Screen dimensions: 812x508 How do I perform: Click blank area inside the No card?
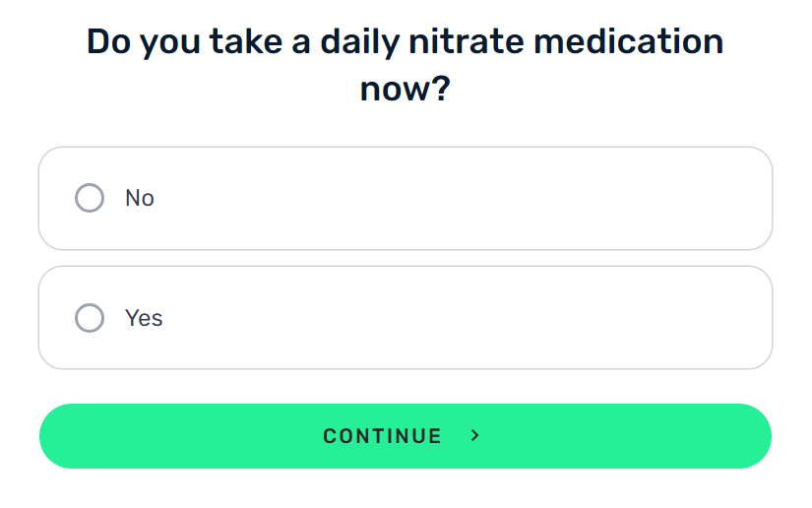point(467,198)
